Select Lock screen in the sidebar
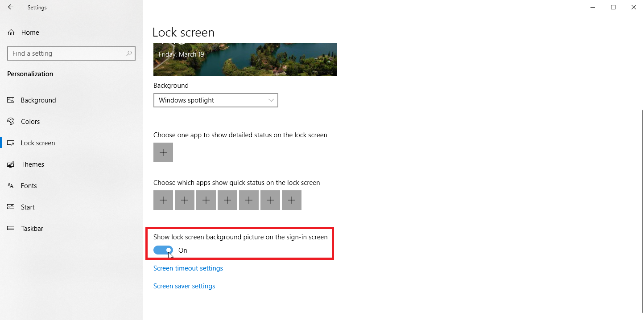 38,143
